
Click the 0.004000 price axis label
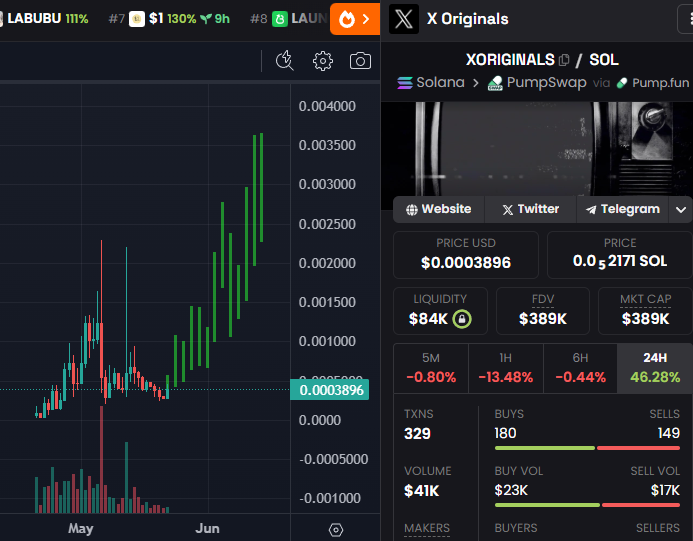click(327, 106)
